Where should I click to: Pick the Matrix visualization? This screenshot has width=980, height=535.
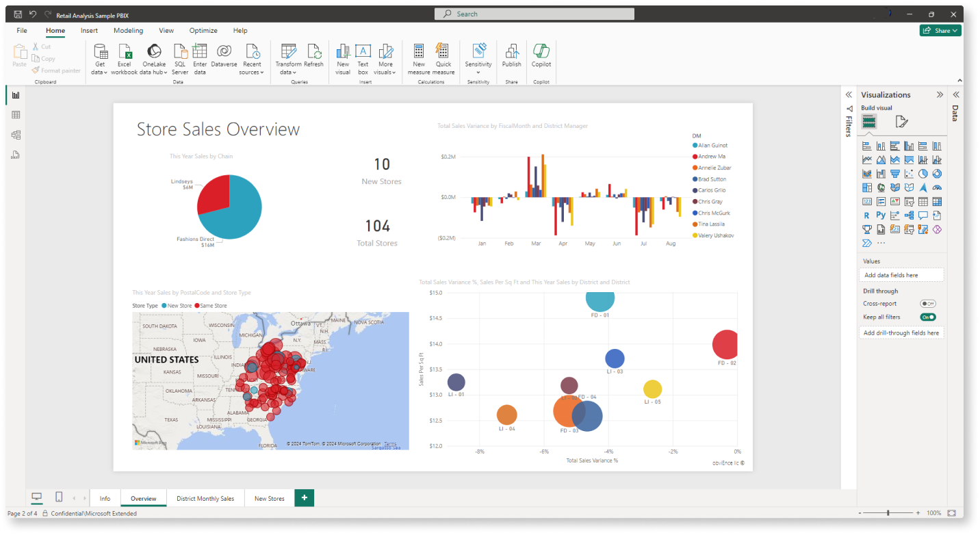938,202
